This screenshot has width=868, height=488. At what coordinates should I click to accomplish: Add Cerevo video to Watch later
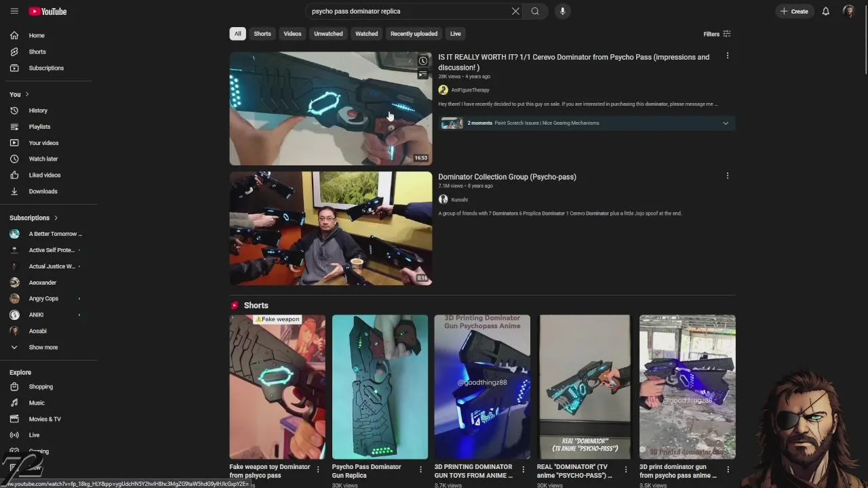pos(423,61)
